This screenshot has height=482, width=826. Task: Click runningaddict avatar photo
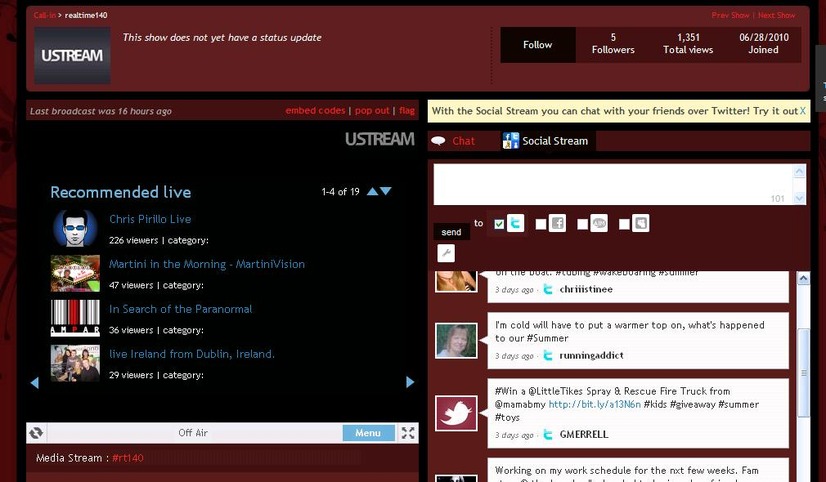pos(456,340)
